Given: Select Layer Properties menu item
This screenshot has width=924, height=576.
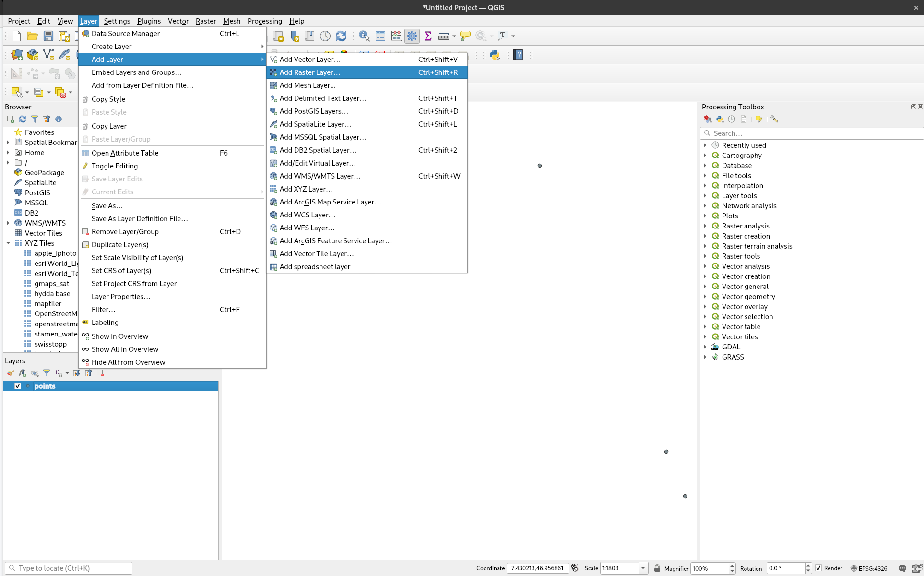Looking at the screenshot, I should 121,297.
